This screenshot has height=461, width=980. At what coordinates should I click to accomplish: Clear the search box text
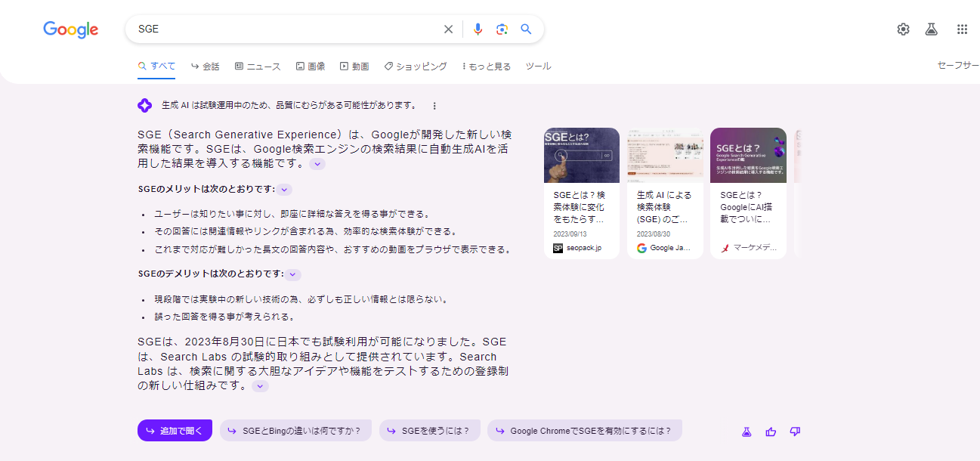448,29
